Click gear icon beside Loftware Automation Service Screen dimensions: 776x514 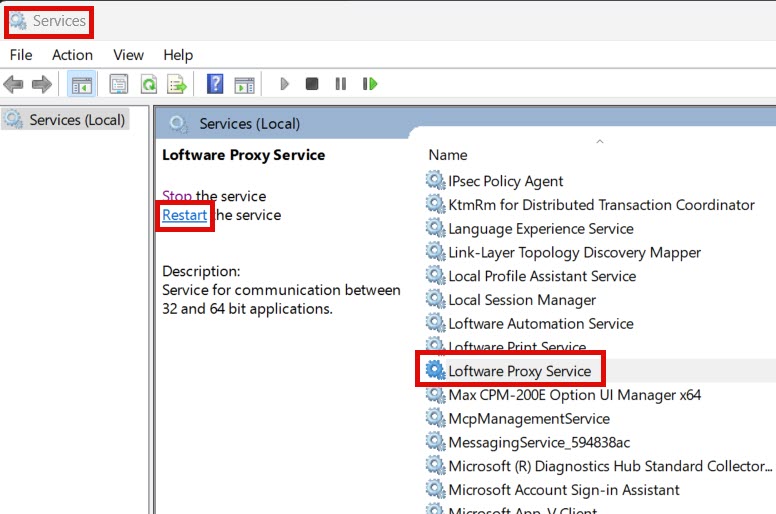[436, 323]
